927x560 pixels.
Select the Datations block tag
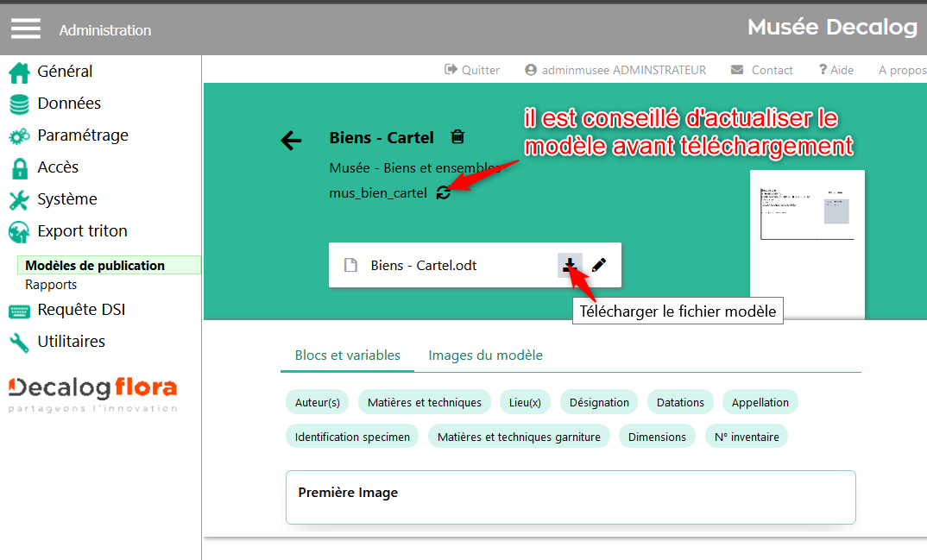pyautogui.click(x=680, y=402)
